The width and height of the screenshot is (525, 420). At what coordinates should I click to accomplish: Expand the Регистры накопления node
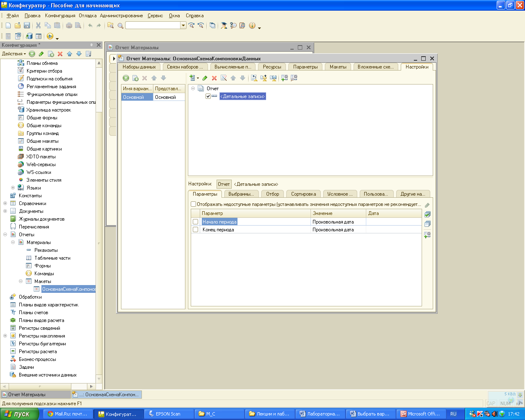5,336
